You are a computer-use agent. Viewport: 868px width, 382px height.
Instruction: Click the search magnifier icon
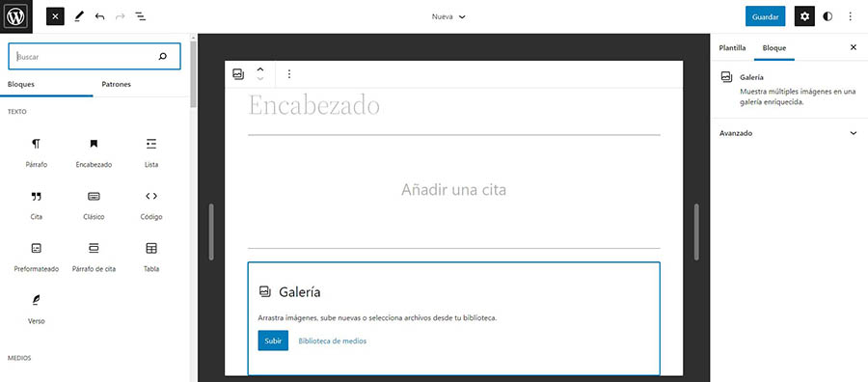[163, 57]
